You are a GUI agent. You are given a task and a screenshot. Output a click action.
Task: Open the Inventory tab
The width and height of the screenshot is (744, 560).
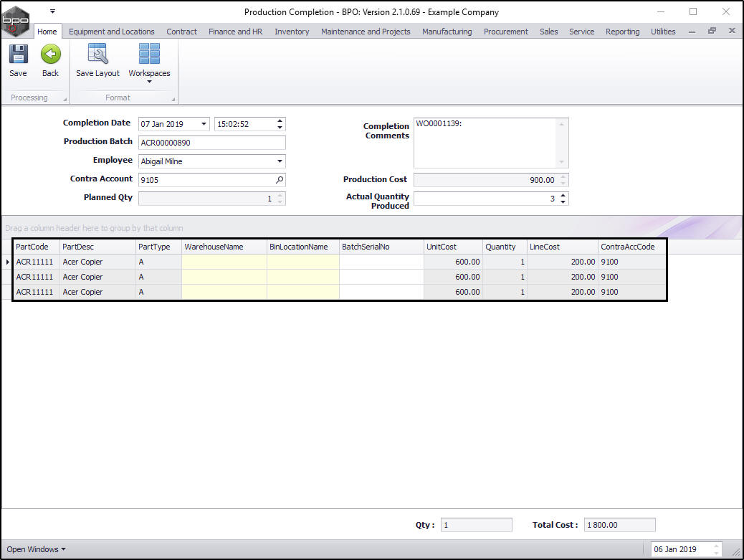point(292,32)
